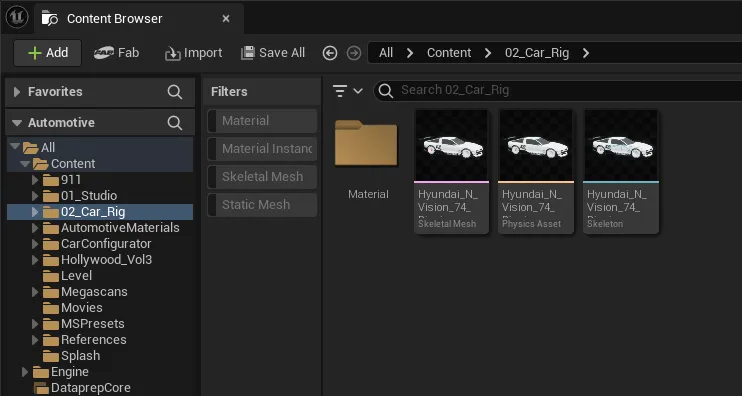The image size is (742, 396).
Task: Click Save All in toolbar
Action: pyautogui.click(x=273, y=53)
